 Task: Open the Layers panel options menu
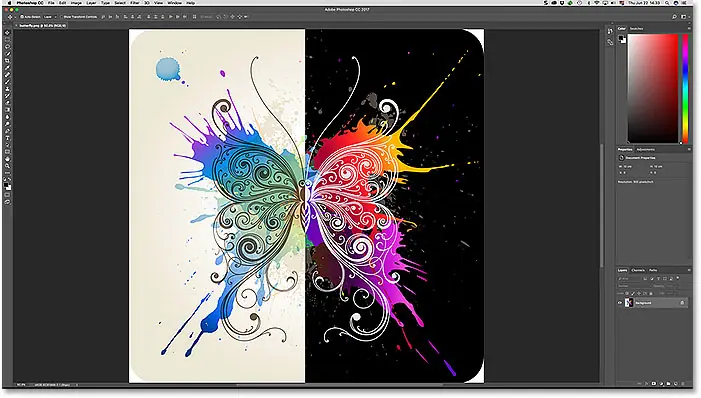689,270
